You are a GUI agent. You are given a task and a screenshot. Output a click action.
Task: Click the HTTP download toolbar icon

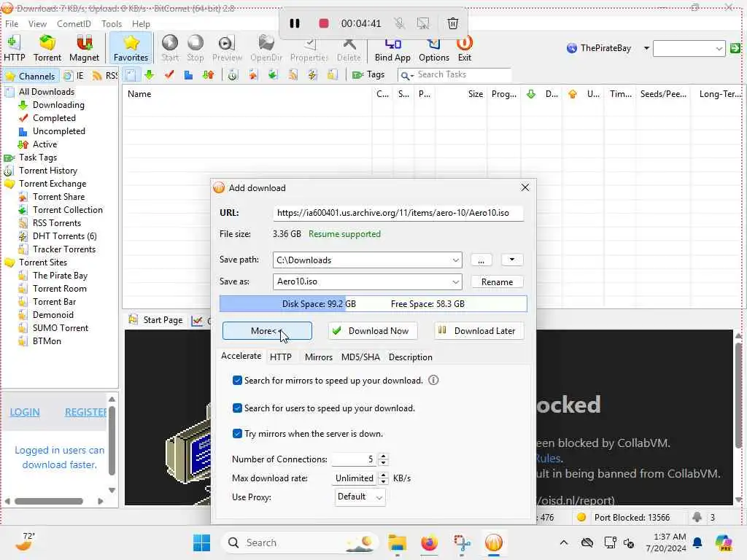[15, 48]
